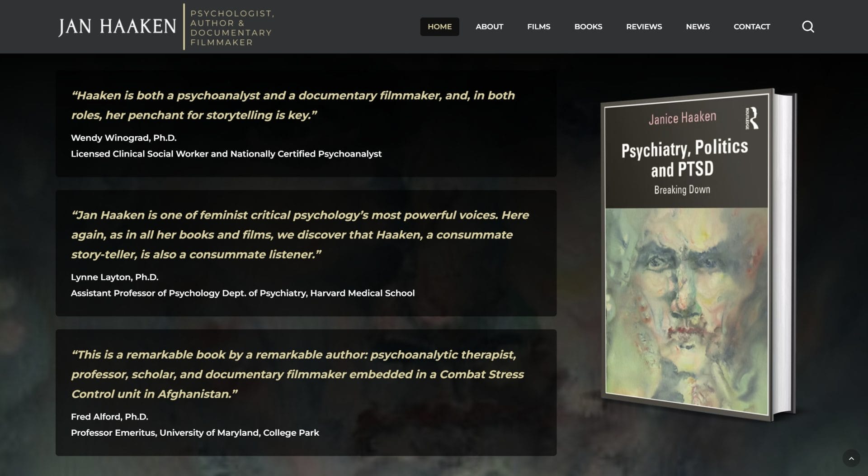Select Reviews in the navigation bar

click(644, 27)
